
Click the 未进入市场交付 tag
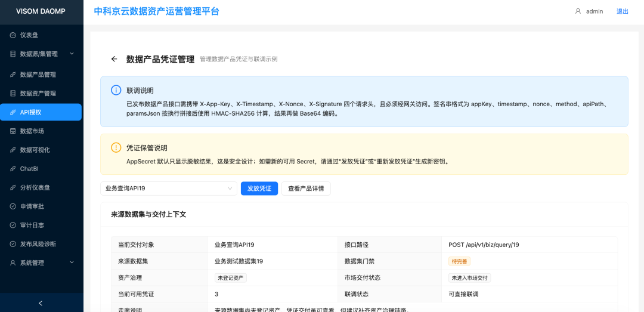click(469, 278)
